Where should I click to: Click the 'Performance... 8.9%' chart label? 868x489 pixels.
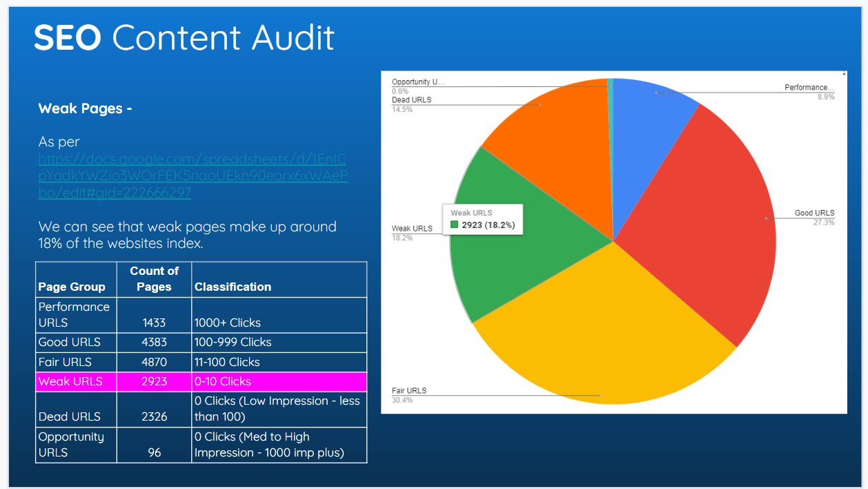point(809,92)
